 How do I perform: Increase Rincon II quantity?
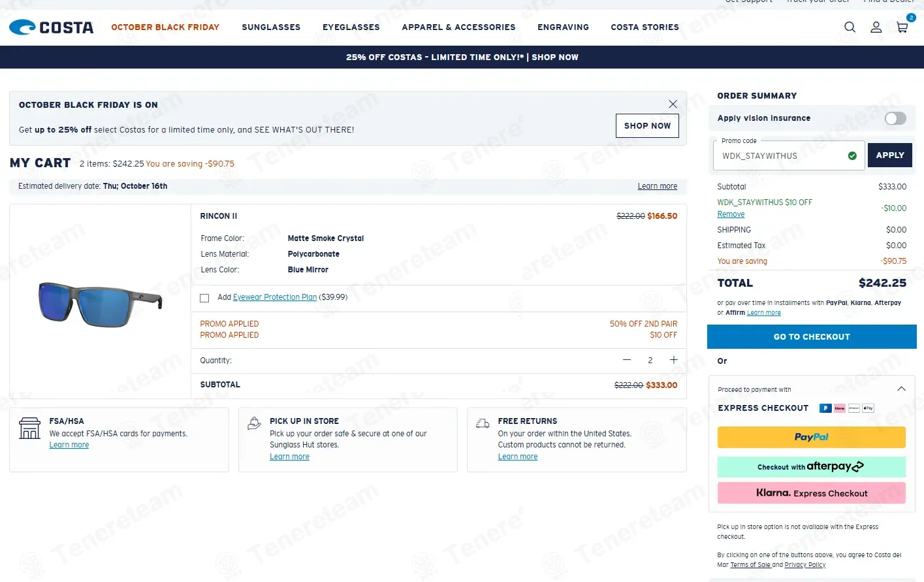pos(674,360)
